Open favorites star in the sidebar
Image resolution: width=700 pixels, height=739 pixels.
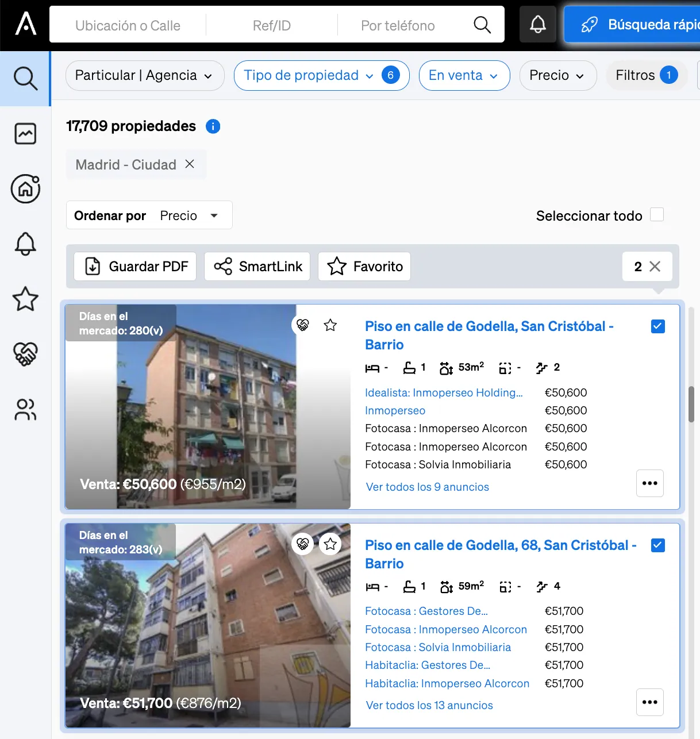pos(25,299)
